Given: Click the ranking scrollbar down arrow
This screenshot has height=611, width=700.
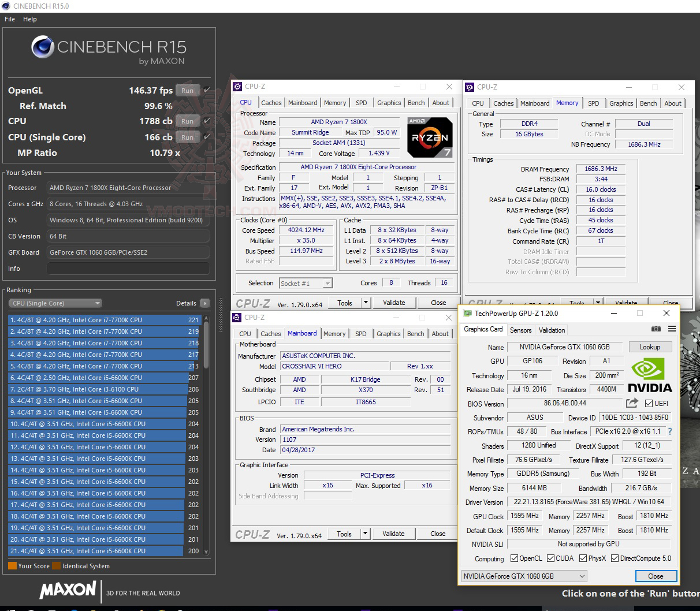Looking at the screenshot, I should pos(206,552).
